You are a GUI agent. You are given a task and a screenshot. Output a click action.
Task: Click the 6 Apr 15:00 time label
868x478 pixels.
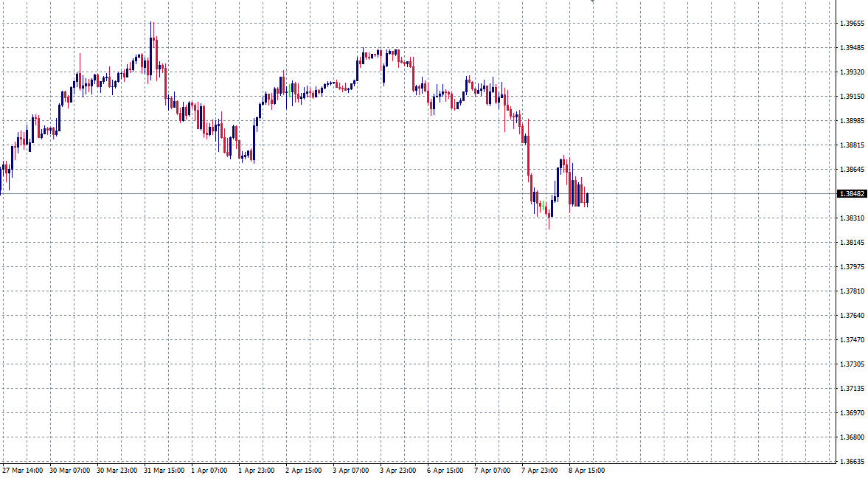444,470
